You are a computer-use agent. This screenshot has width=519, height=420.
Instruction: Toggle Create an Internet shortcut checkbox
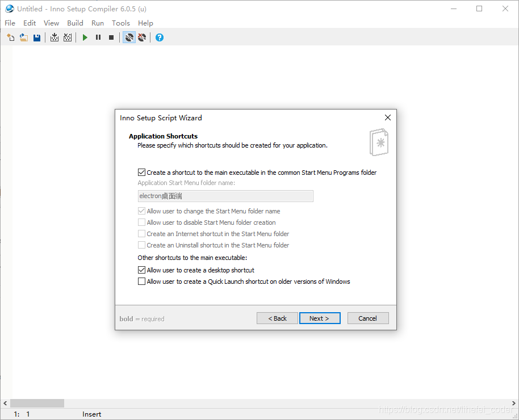pyautogui.click(x=141, y=234)
